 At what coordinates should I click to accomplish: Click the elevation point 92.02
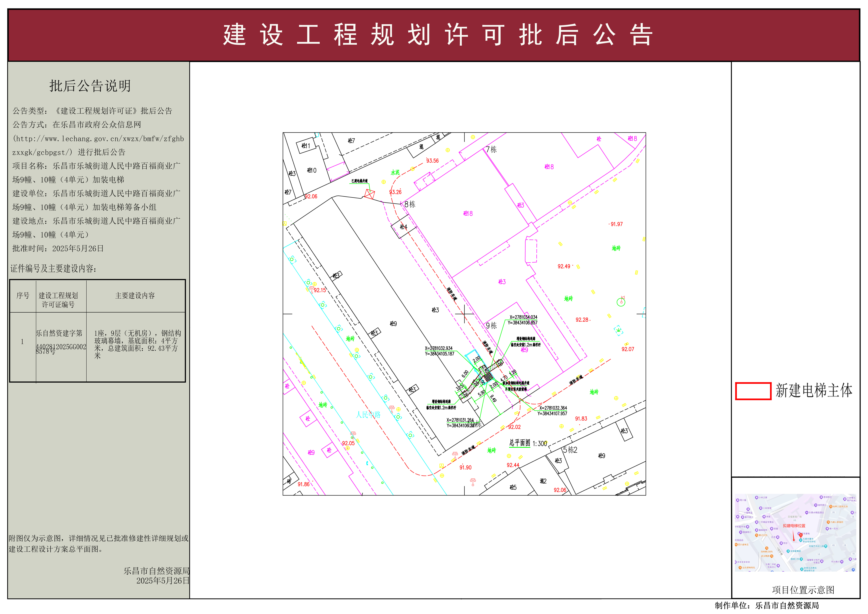coord(514,427)
